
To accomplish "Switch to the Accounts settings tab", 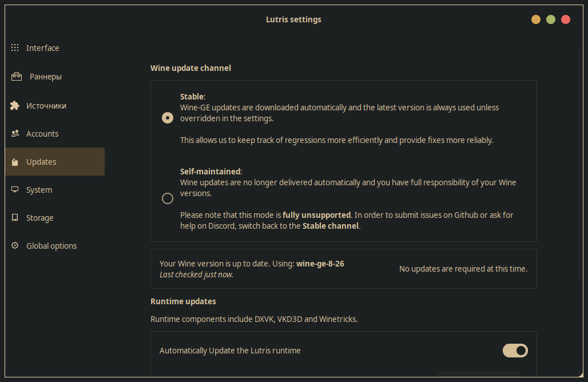I will (42, 134).
